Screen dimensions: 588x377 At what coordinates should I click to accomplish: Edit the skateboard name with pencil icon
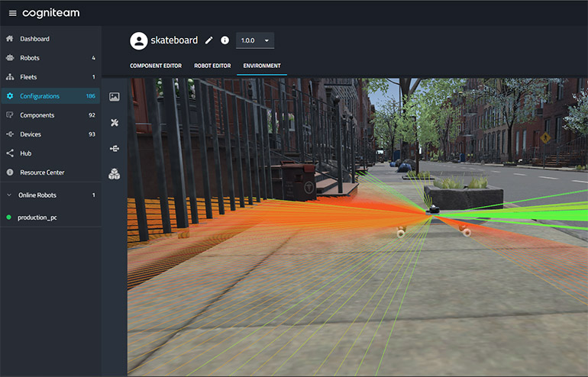point(209,40)
